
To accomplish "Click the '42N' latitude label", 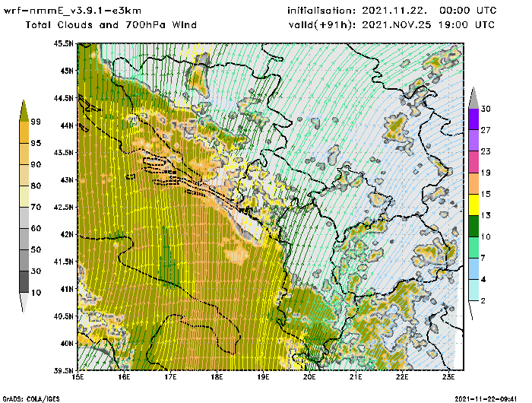I will [67, 234].
